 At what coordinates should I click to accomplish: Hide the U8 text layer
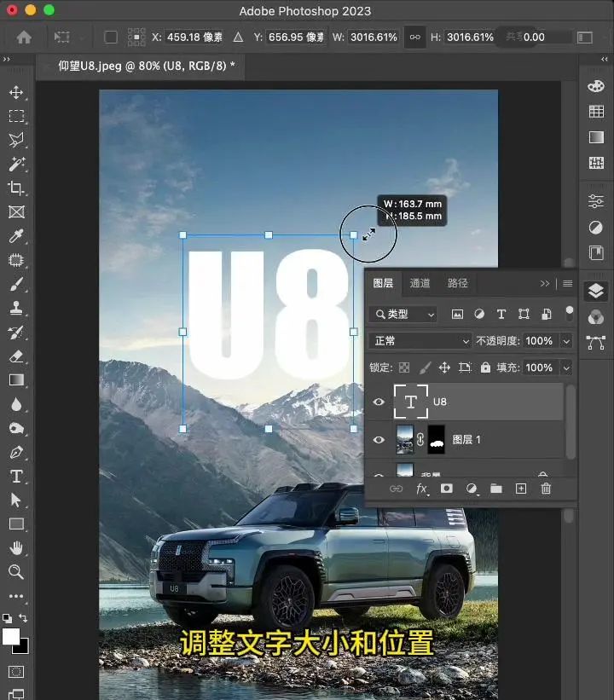coord(379,402)
